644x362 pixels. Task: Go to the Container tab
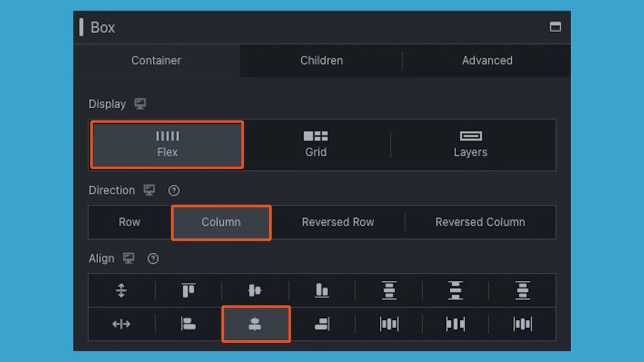pos(156,61)
